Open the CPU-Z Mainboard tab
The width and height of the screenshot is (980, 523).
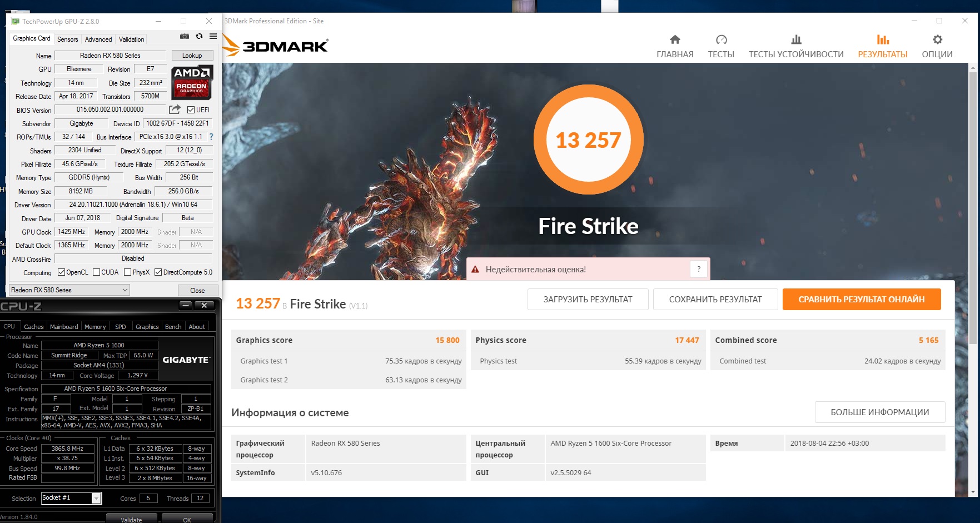point(64,327)
